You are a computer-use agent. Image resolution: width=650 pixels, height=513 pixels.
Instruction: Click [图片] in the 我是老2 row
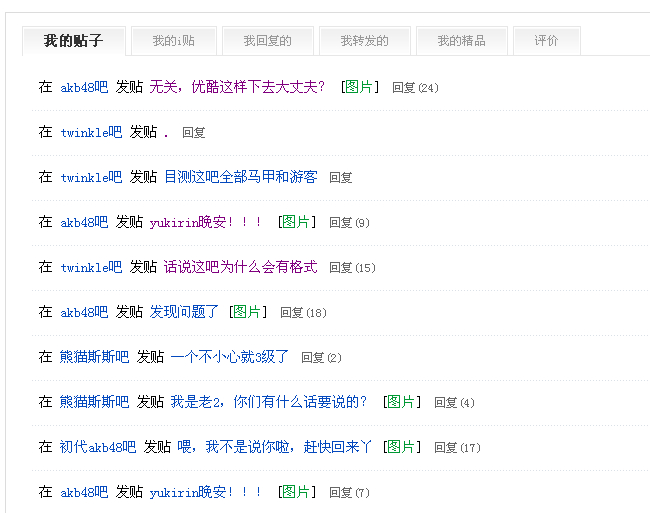click(x=402, y=402)
